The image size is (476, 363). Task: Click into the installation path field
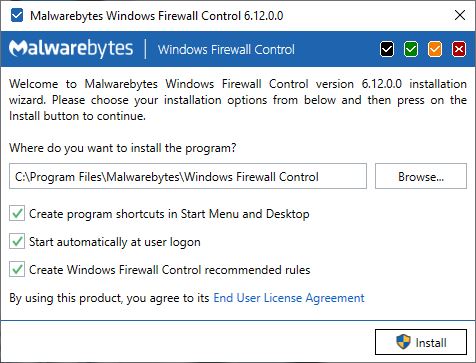[188, 176]
